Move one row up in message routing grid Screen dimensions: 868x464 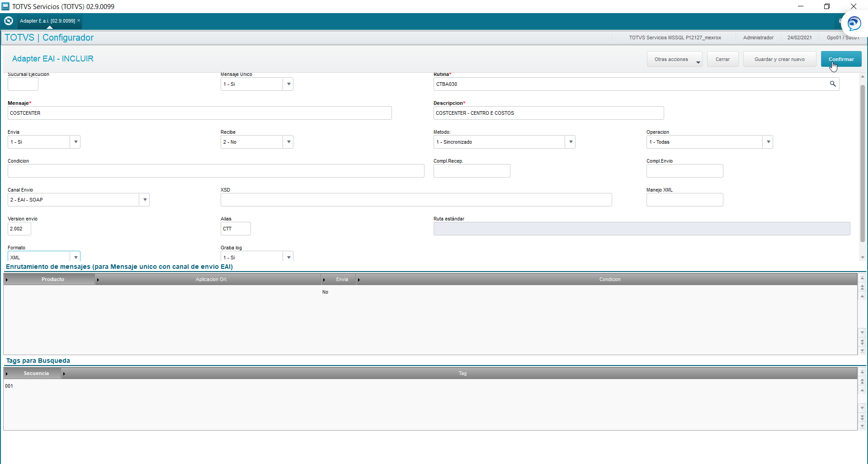(x=862, y=296)
